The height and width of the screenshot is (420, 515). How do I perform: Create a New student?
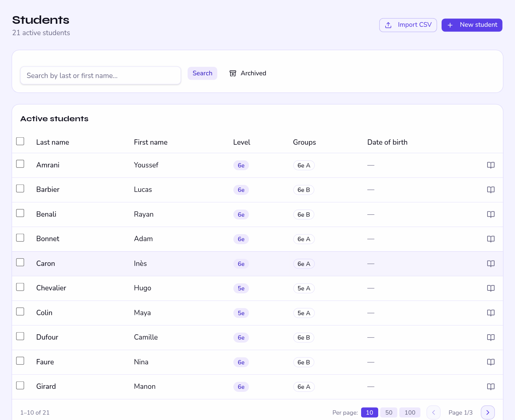click(472, 25)
